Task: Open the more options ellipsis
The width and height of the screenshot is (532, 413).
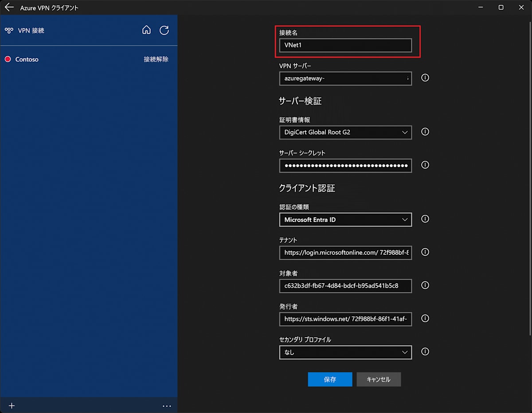Action: [x=167, y=405]
